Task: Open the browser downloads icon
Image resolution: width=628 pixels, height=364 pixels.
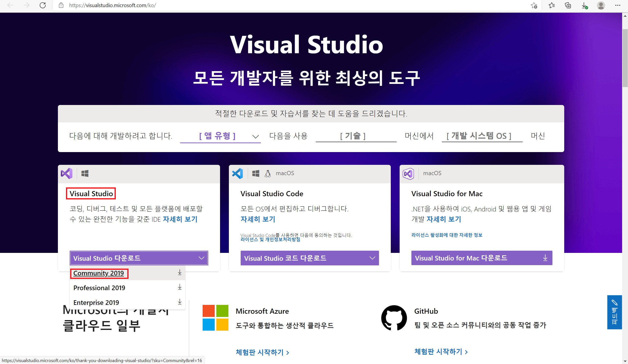Action: 584,5
